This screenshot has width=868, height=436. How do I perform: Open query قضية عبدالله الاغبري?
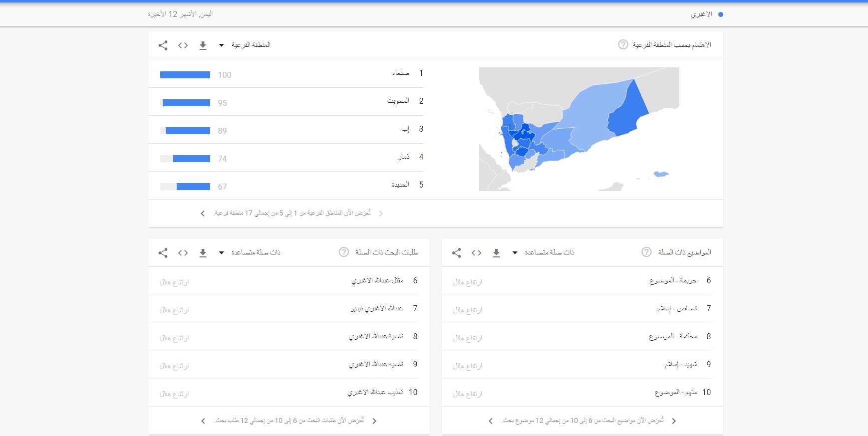coord(376,337)
